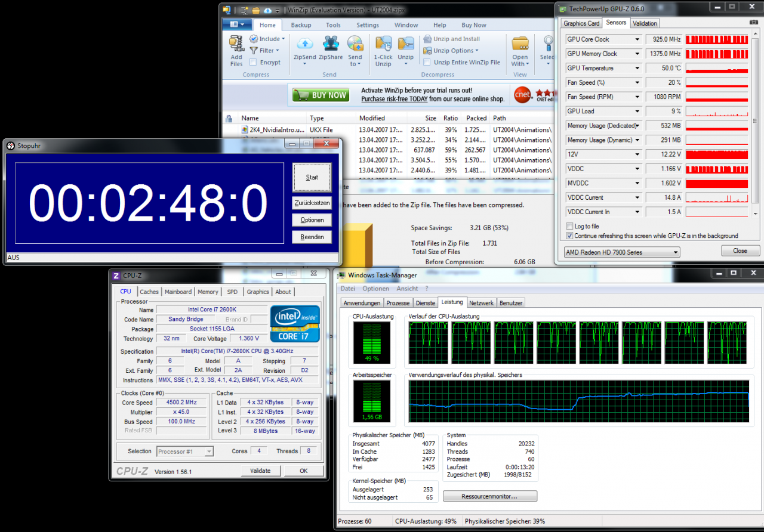Open the VDDC sensor dropdown in GPU-Z
Screen dimensions: 764x532
click(x=637, y=169)
